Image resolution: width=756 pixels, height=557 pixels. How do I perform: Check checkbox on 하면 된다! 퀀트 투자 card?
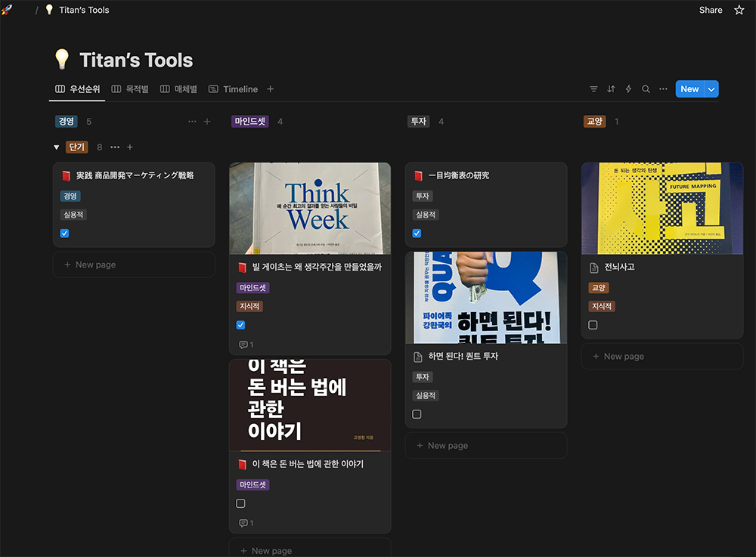pos(417,414)
